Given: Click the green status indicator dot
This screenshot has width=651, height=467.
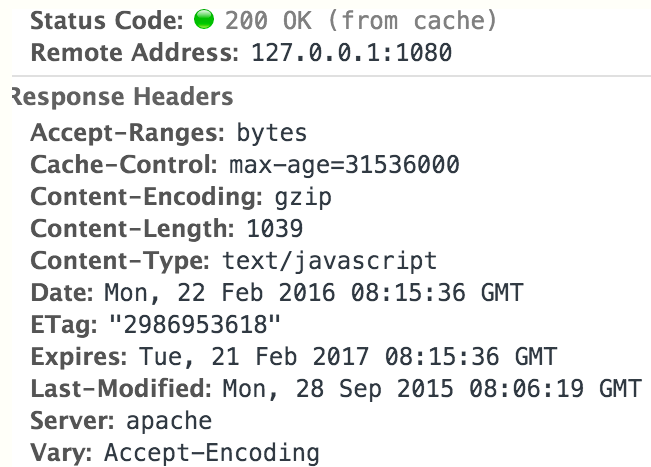Looking at the screenshot, I should pyautogui.click(x=204, y=19).
